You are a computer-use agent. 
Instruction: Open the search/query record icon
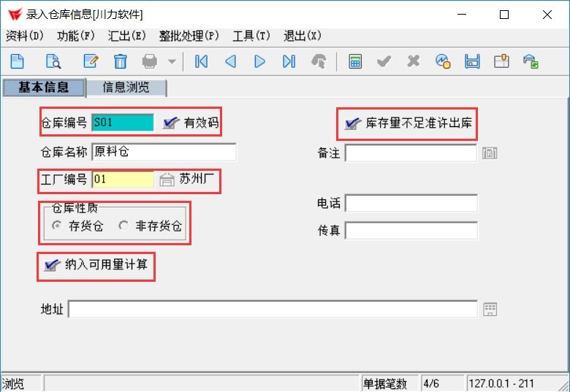(53, 61)
